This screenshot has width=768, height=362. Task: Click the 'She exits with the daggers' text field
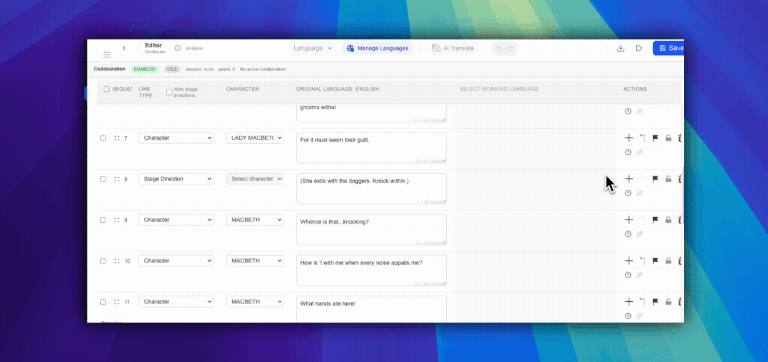(x=371, y=189)
